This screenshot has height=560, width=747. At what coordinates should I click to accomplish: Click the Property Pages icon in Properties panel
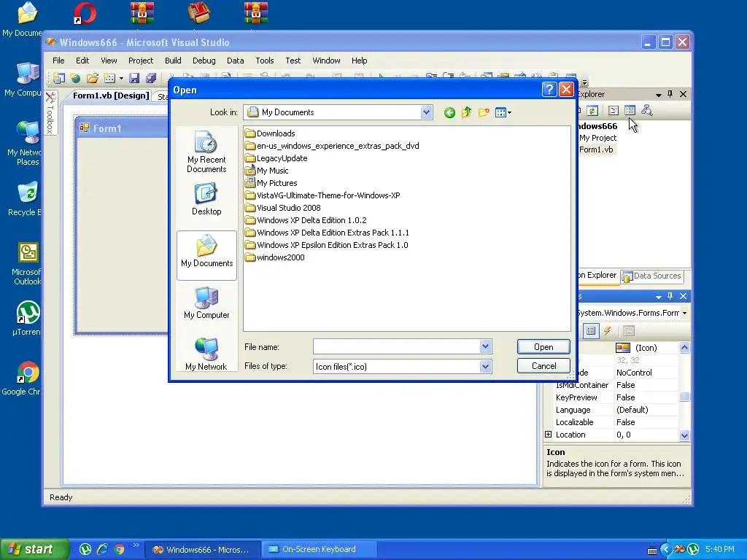coord(629,330)
